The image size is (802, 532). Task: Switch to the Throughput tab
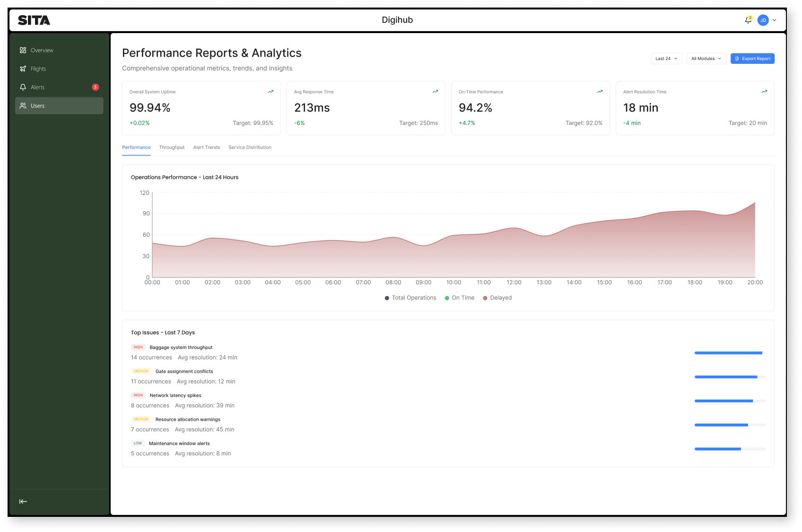[x=172, y=147]
